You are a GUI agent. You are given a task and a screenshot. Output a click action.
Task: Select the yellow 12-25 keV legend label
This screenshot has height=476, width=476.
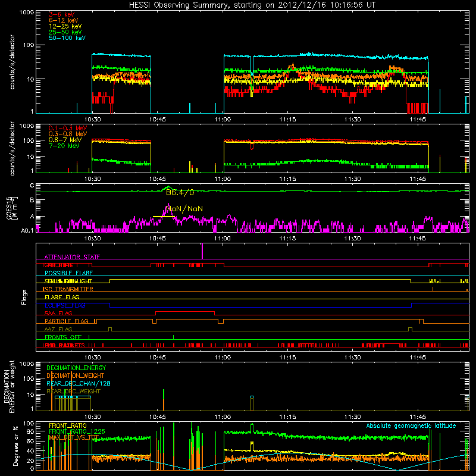65,26
